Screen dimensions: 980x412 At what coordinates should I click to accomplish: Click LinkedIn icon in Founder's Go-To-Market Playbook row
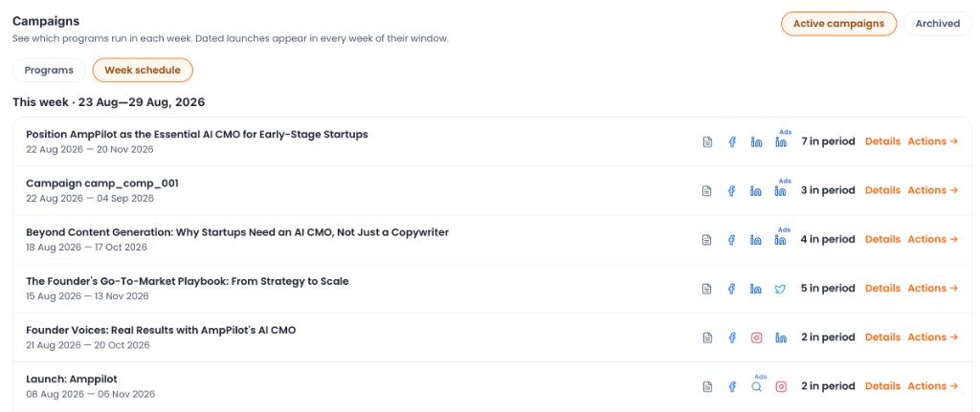(756, 289)
